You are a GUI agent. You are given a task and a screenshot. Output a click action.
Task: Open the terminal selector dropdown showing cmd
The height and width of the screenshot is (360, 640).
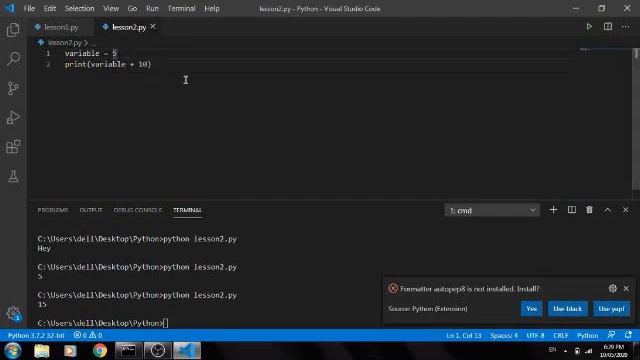click(492, 211)
